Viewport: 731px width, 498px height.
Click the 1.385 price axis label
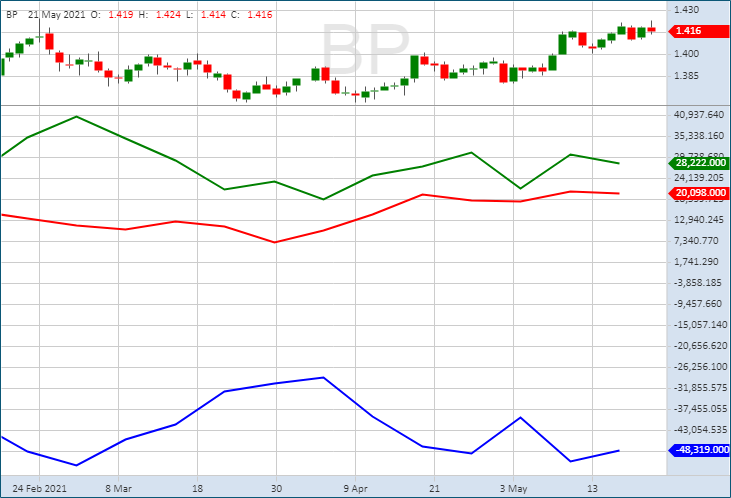pyautogui.click(x=686, y=76)
